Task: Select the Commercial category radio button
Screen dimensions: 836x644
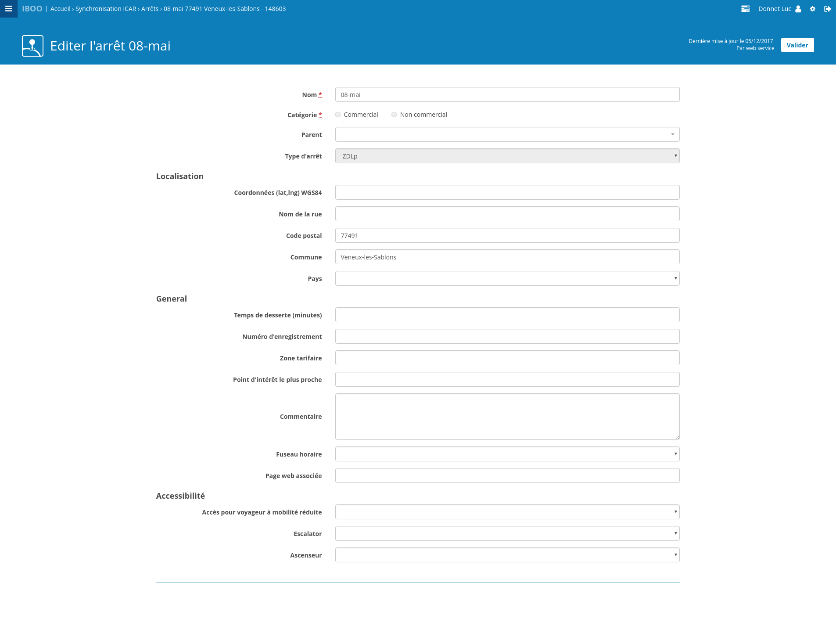Action: click(338, 115)
